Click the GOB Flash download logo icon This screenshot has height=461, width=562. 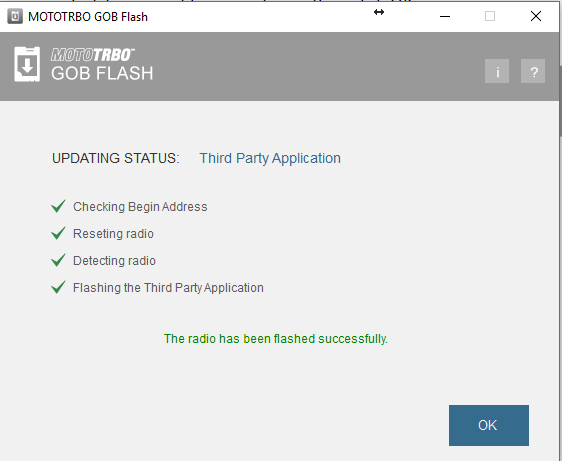coord(27,64)
